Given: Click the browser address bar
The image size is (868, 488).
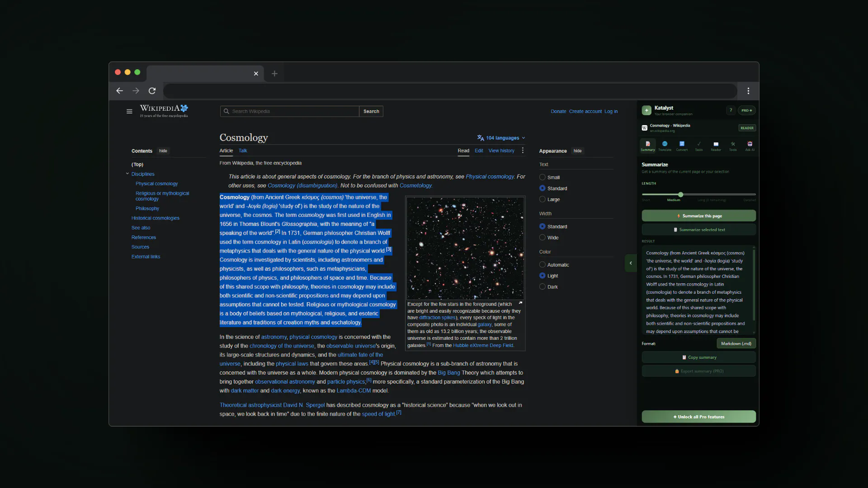Looking at the screenshot, I should 450,91.
